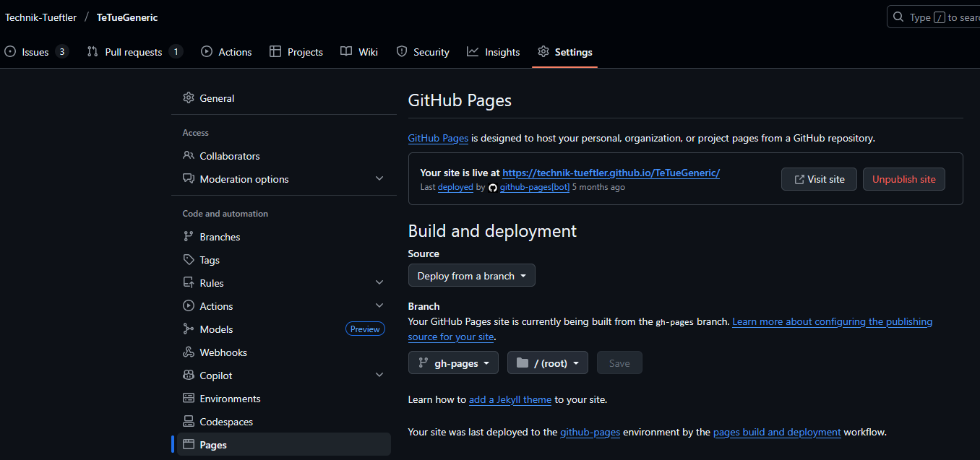Click the Settings gear icon in top nav
The width and height of the screenshot is (980, 460).
pyautogui.click(x=543, y=52)
